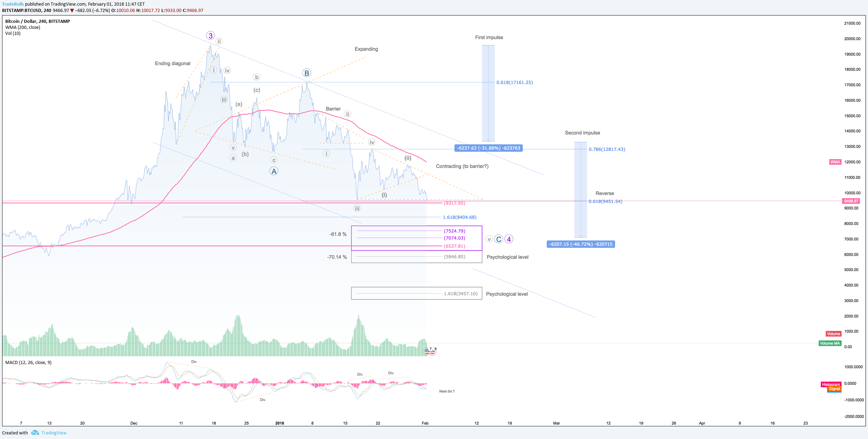Open the TradeBulls author link

point(13,4)
